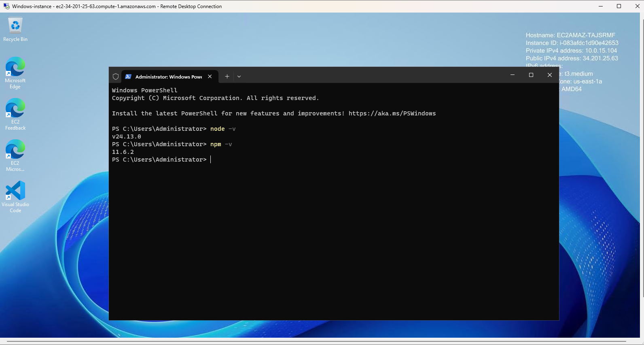Screen dimensions: 644x345
Task: Click the shield icon in the terminal title bar
Action: pyautogui.click(x=116, y=77)
